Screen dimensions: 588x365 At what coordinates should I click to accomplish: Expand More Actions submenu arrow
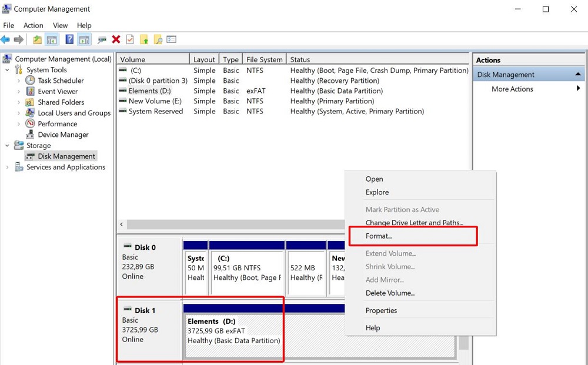(578, 89)
